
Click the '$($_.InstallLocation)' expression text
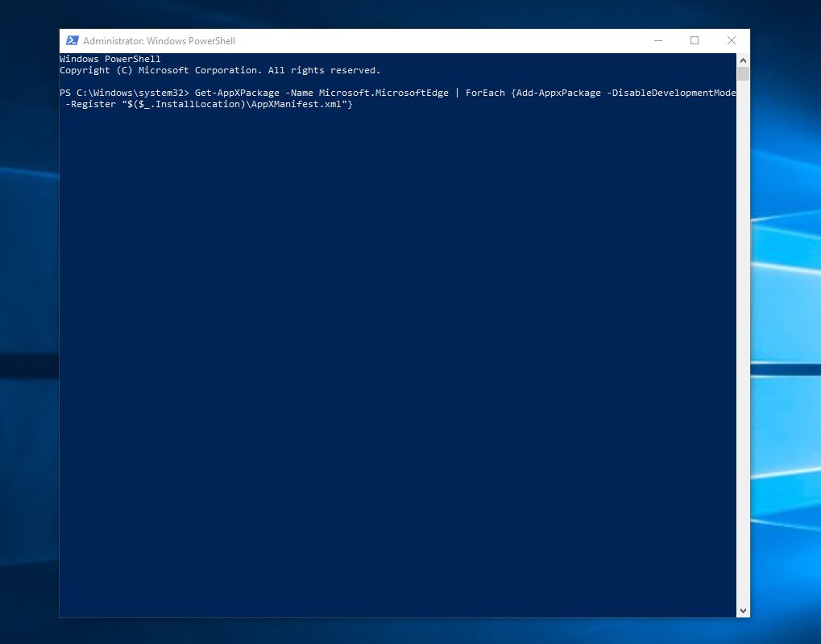[x=186, y=104]
